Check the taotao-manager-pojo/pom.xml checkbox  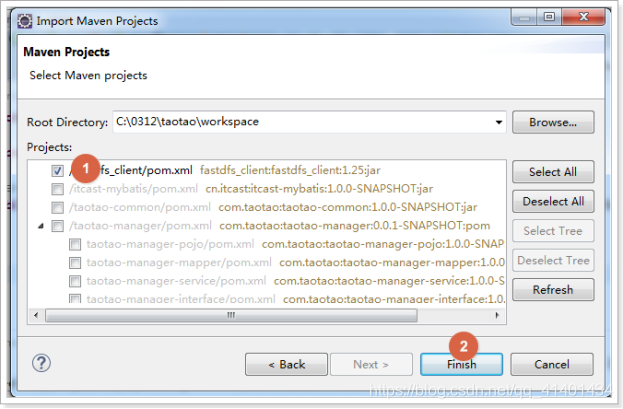75,244
